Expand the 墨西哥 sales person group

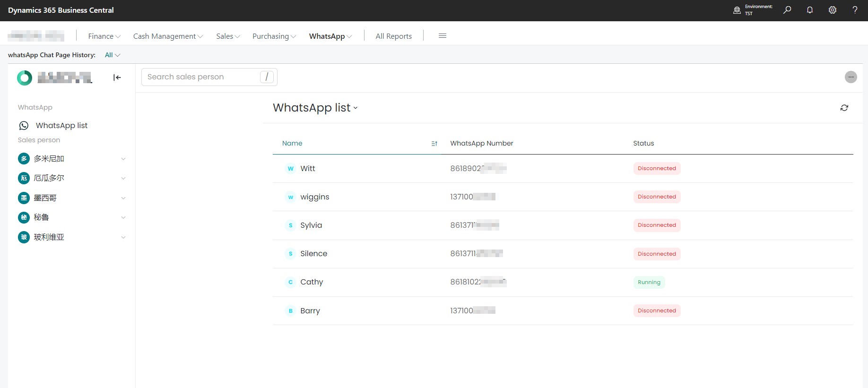tap(123, 198)
